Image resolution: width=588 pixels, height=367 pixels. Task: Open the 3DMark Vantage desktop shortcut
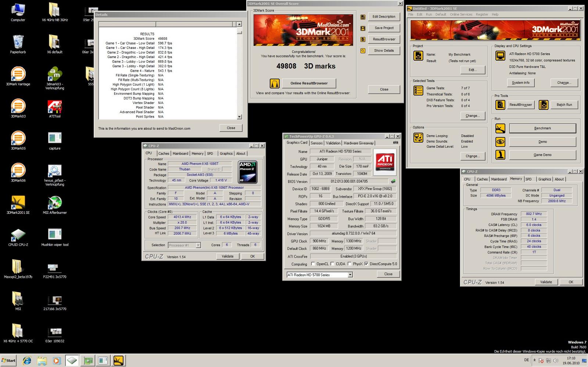[x=18, y=76]
